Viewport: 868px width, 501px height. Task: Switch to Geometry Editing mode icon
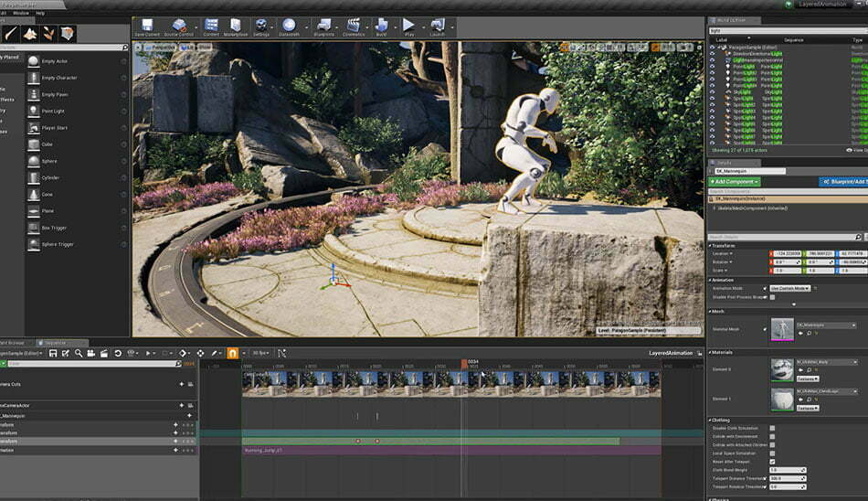point(67,34)
